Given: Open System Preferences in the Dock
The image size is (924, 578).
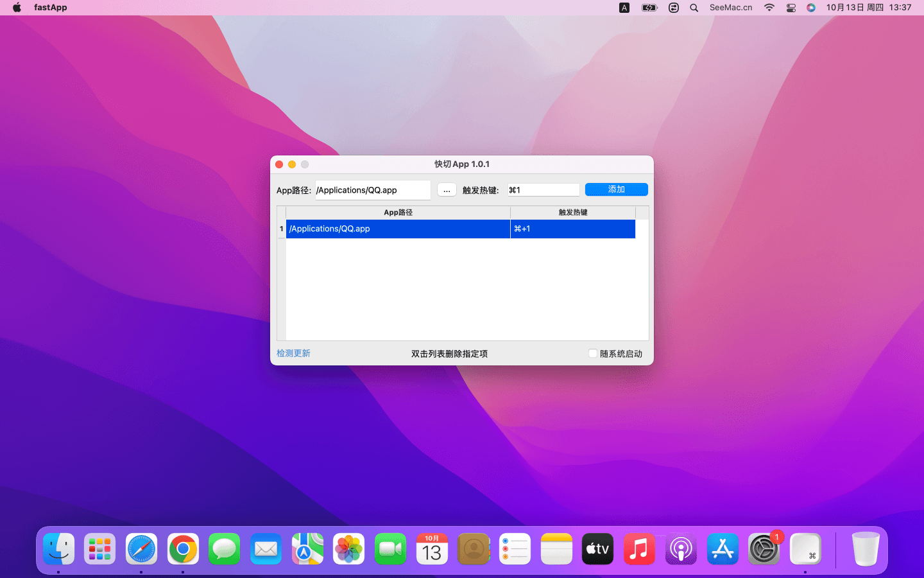Looking at the screenshot, I should click(x=764, y=549).
